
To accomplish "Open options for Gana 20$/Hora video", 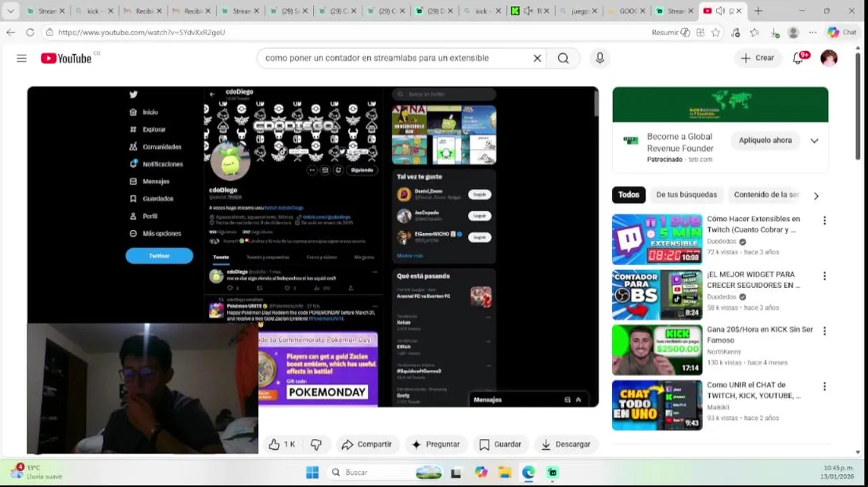I will tap(824, 331).
